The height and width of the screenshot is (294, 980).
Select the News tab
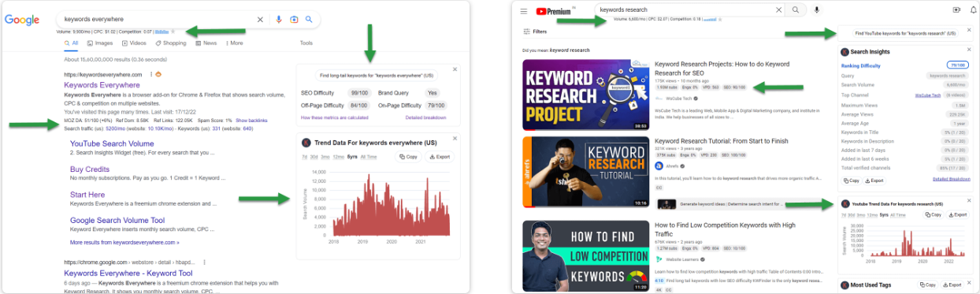[206, 43]
